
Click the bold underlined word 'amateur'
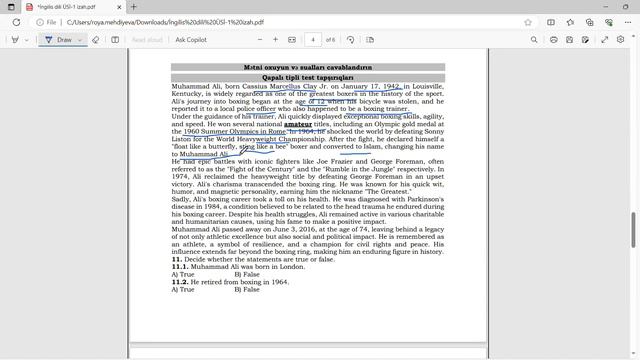click(298, 124)
